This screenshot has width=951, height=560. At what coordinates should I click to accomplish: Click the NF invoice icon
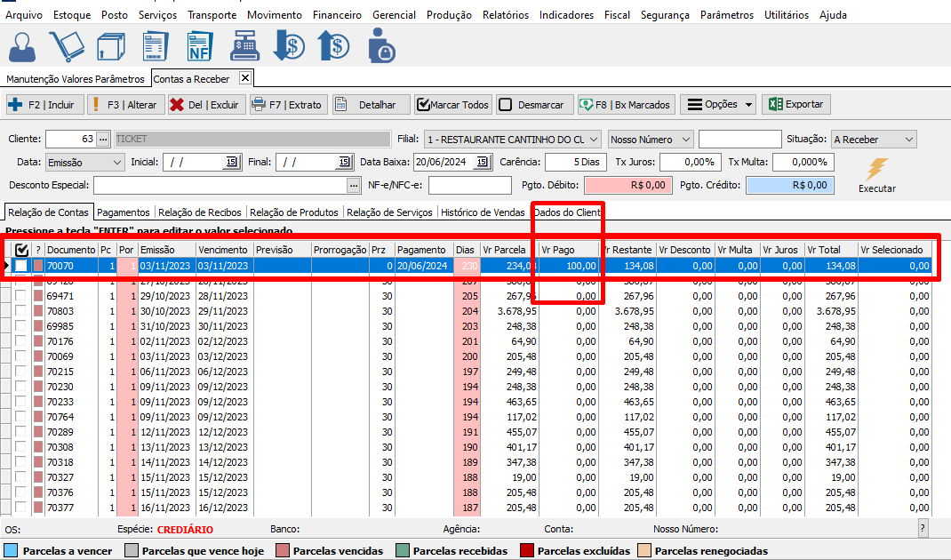point(200,46)
